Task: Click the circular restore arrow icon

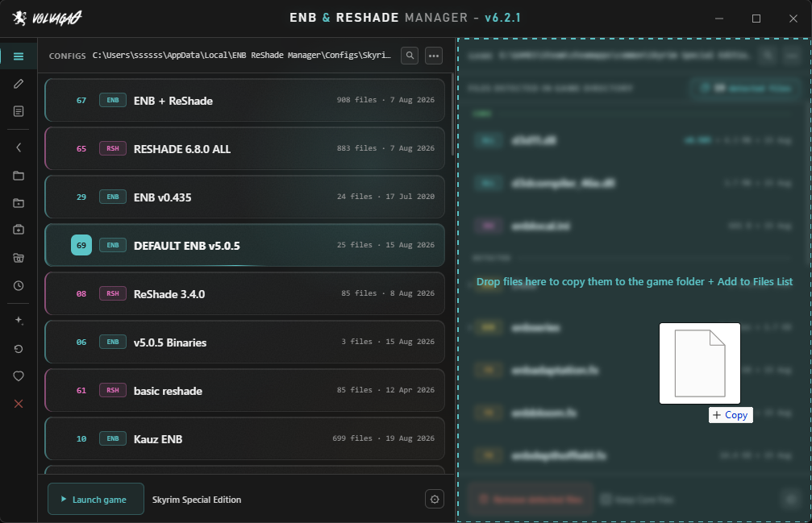Action: click(18, 349)
